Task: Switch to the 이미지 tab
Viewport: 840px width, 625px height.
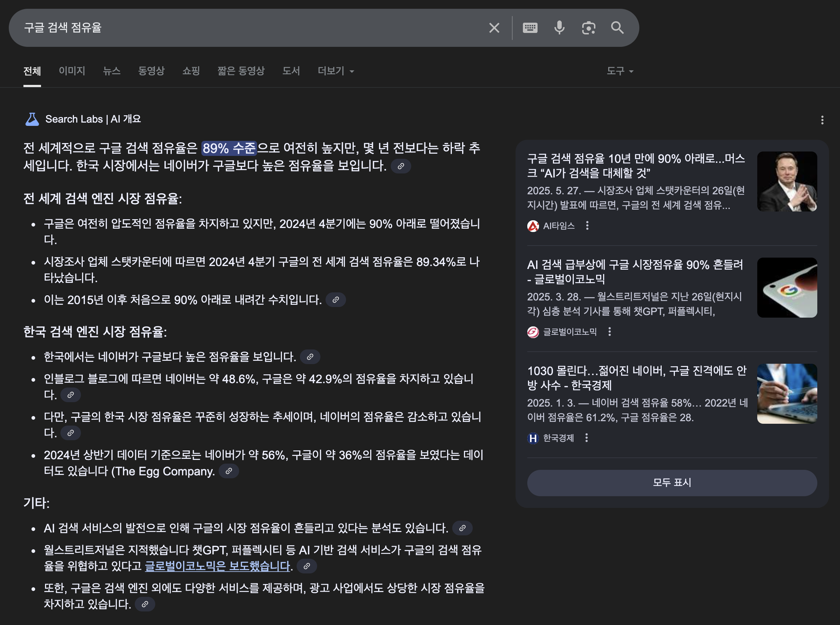Action: tap(72, 71)
